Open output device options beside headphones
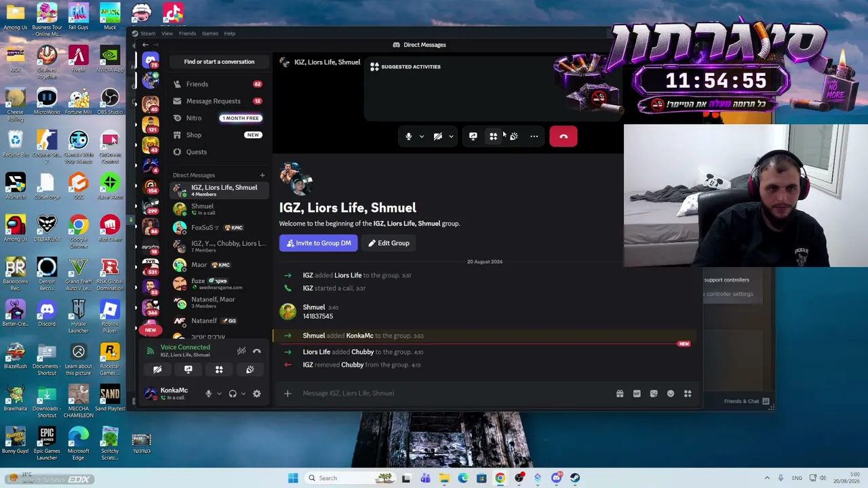 coord(243,393)
